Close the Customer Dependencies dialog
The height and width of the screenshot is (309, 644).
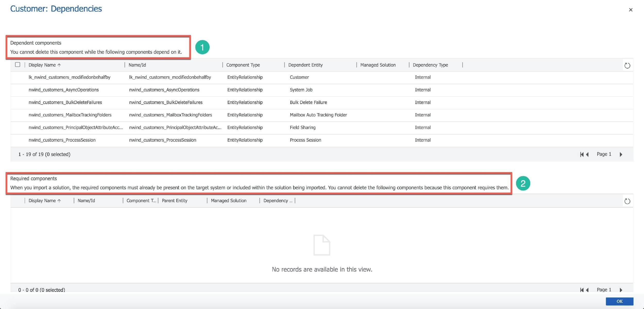coord(630,10)
